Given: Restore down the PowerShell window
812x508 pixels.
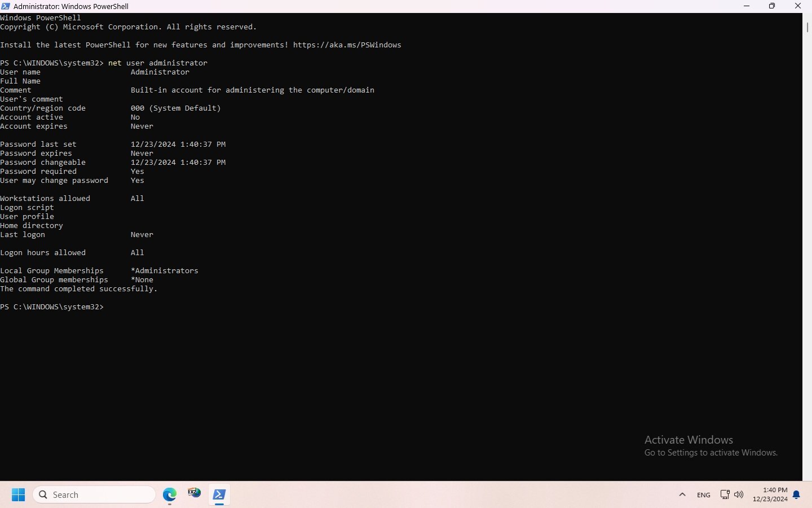Looking at the screenshot, I should click(x=772, y=6).
